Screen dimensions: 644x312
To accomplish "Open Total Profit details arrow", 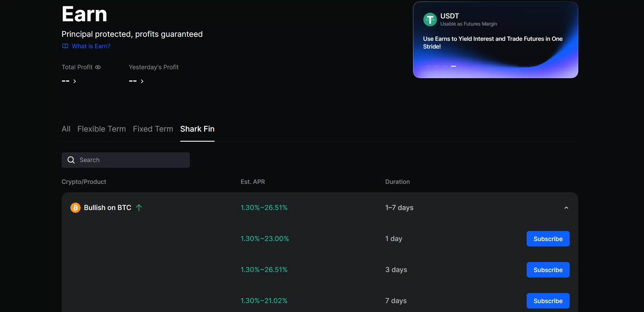I will pos(75,81).
